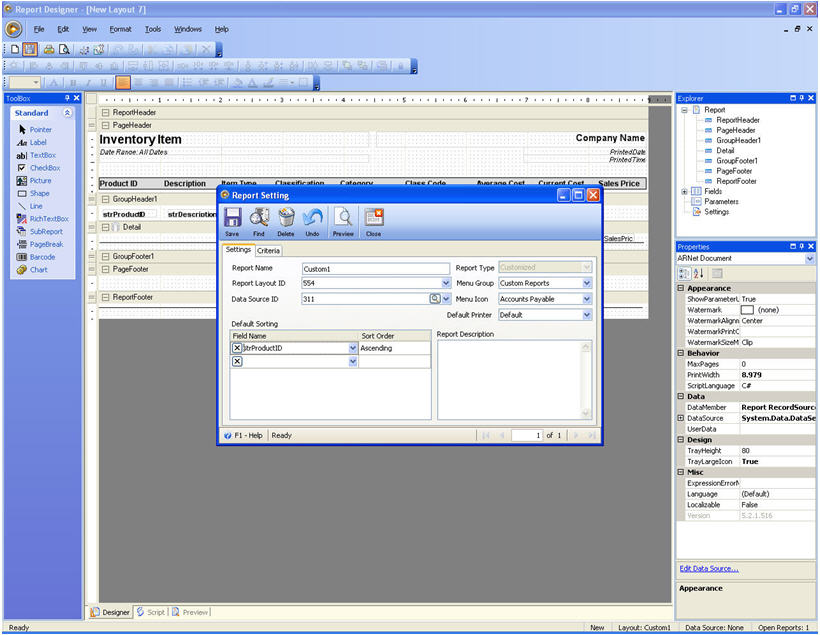
Task: Open the Format menu
Action: point(120,29)
